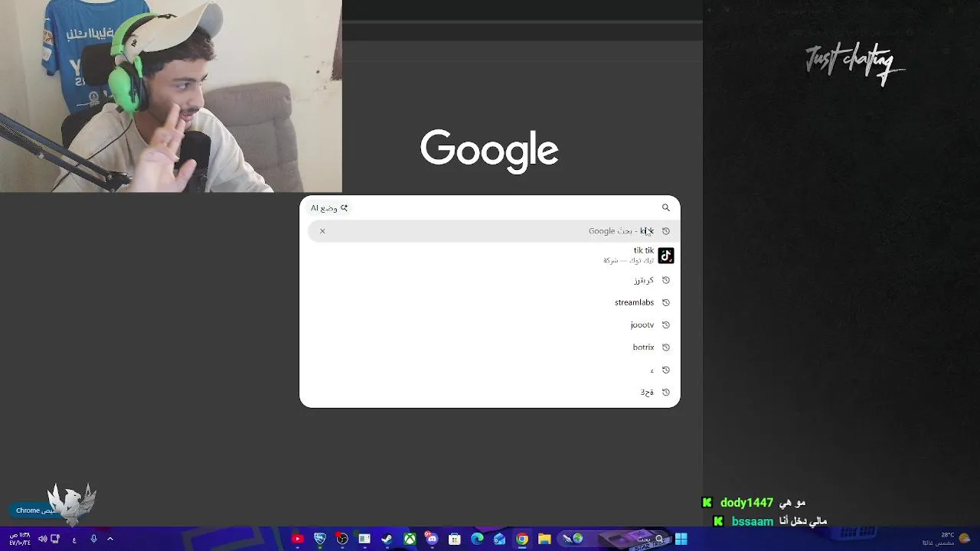
Task: Click history clock icon beside قح3
Action: click(x=665, y=392)
